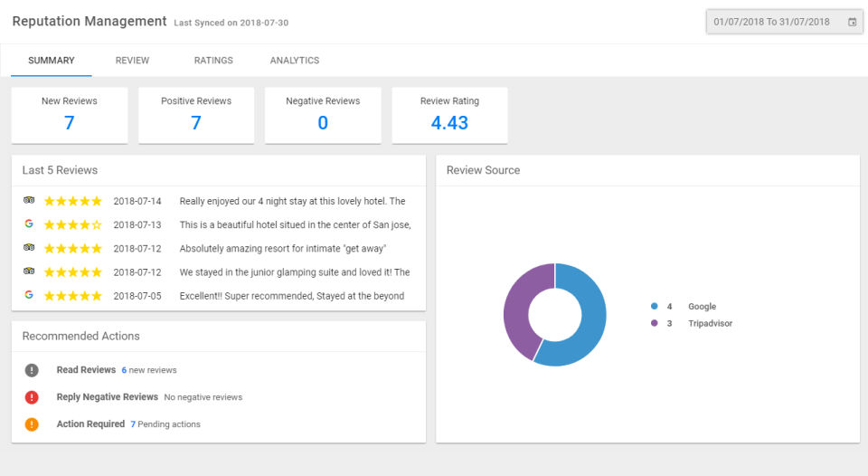This screenshot has height=476, width=868.
Task: Click the orange Action Required alert icon
Action: pos(32,424)
